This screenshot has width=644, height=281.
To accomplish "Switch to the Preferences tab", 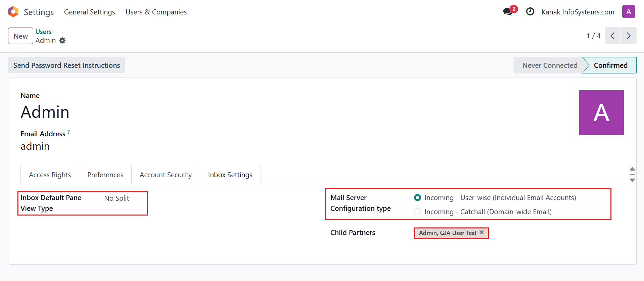I will (105, 175).
